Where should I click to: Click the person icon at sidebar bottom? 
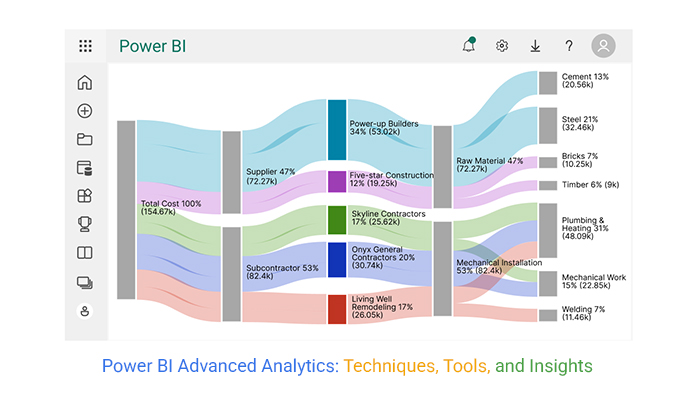point(85,311)
